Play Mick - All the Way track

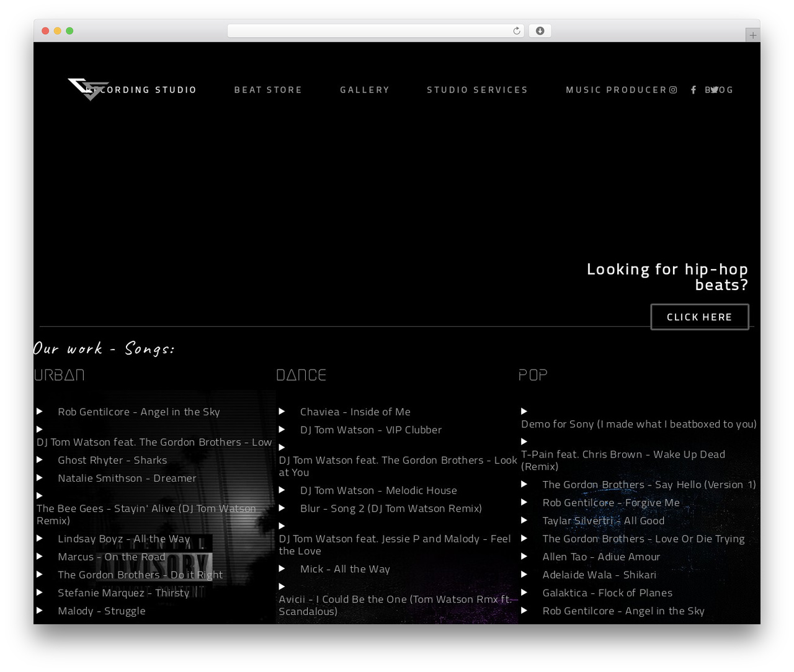click(282, 568)
